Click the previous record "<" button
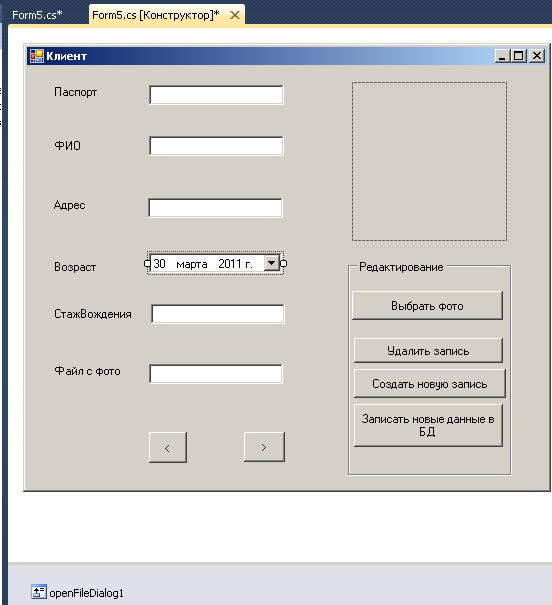Screen dimensions: 552x605 coord(168,448)
